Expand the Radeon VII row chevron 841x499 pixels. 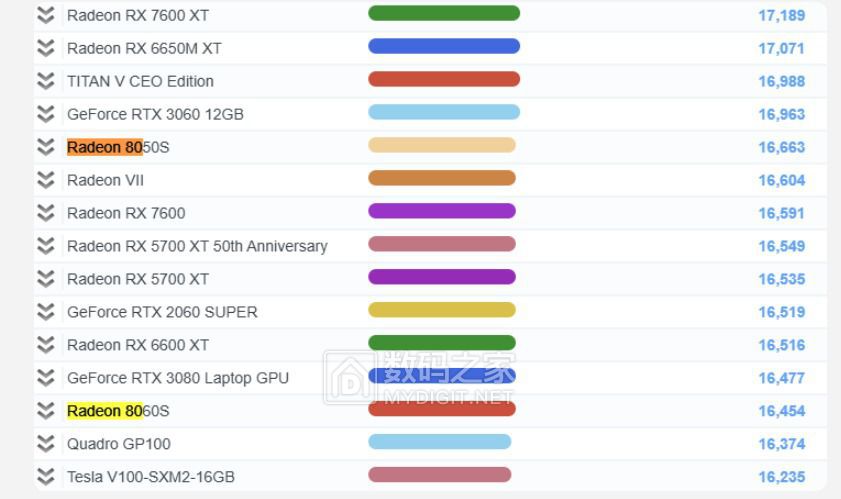pyautogui.click(x=46, y=180)
